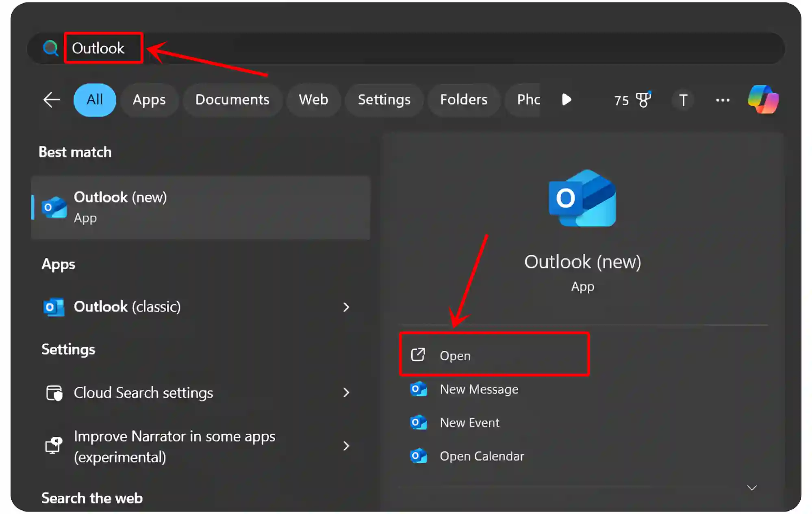Image resolution: width=812 pixels, height=514 pixels.
Task: Open the T account avatar
Action: [683, 100]
